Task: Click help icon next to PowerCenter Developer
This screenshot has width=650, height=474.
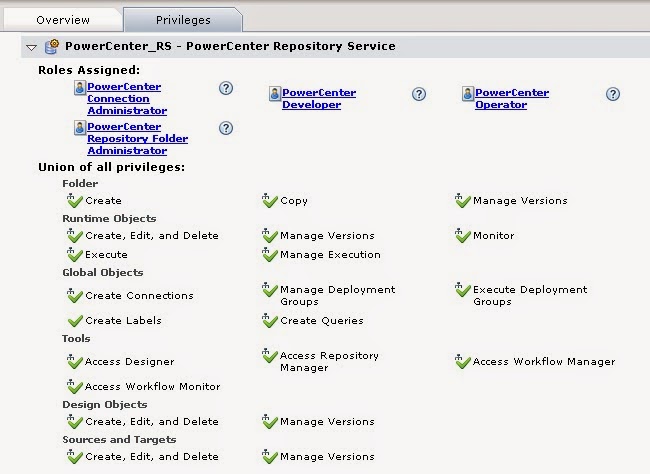Action: point(419,94)
